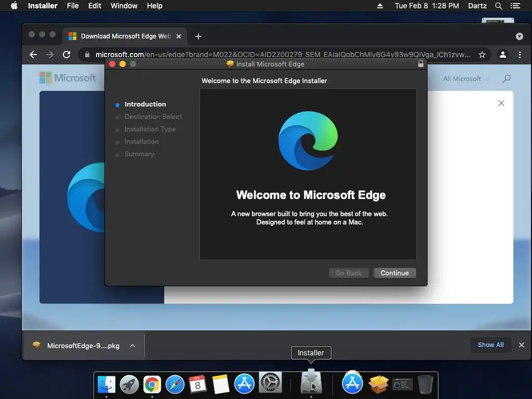Close the Download Microsoft Edge tab
This screenshot has width=532, height=399.
click(179, 36)
